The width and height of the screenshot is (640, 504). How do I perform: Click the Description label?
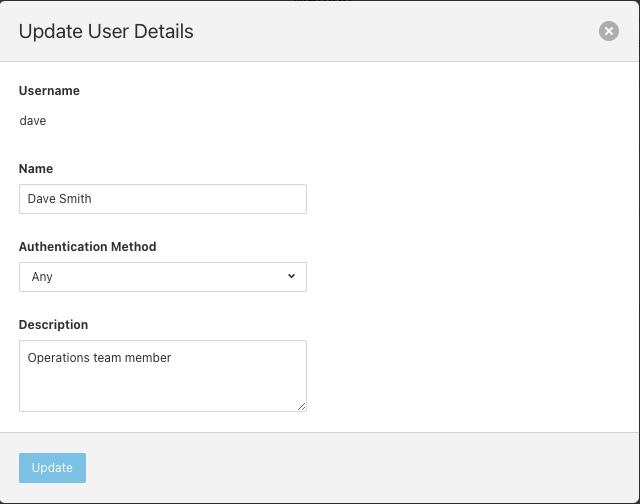click(53, 325)
